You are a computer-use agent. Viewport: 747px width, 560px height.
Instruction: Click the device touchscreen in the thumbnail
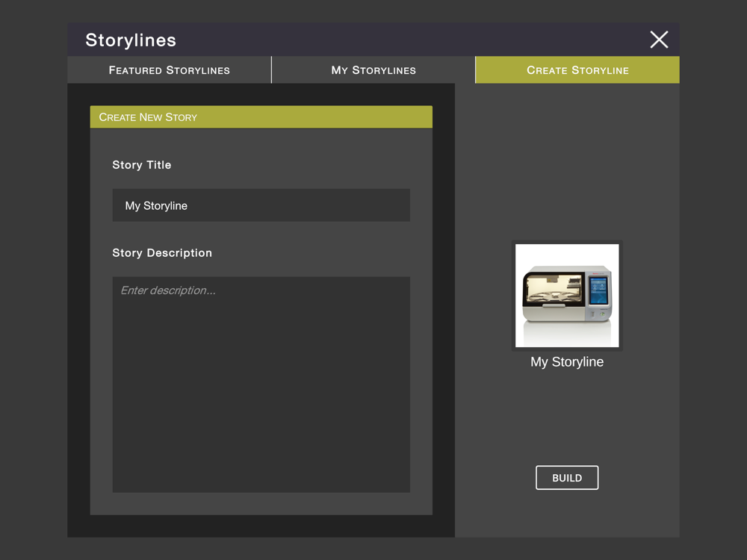[598, 290]
